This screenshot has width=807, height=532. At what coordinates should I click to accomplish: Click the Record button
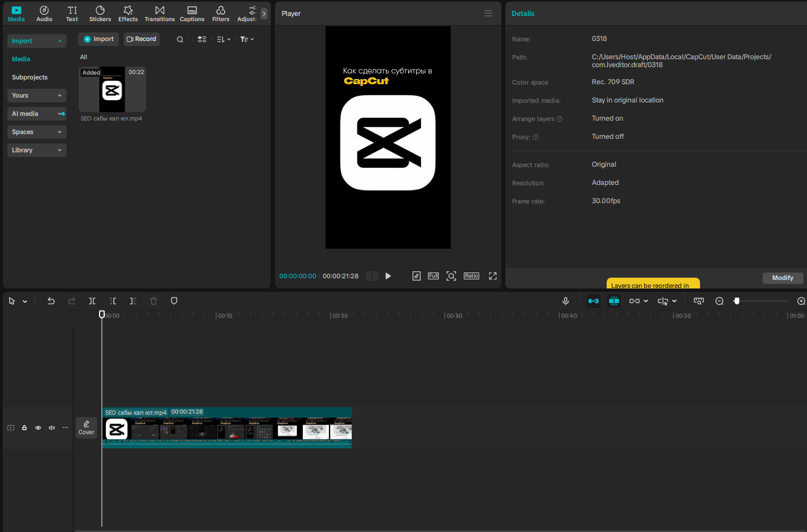tap(142, 39)
